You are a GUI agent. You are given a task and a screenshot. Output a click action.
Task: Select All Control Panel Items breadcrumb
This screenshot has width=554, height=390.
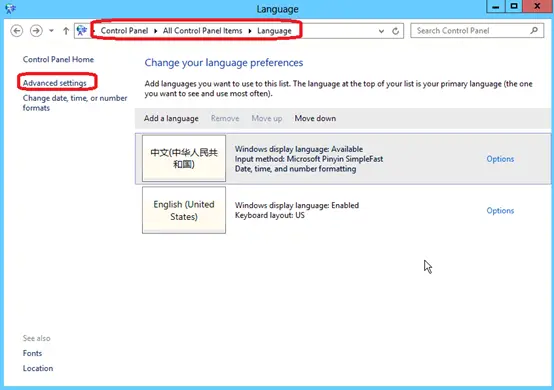click(202, 31)
